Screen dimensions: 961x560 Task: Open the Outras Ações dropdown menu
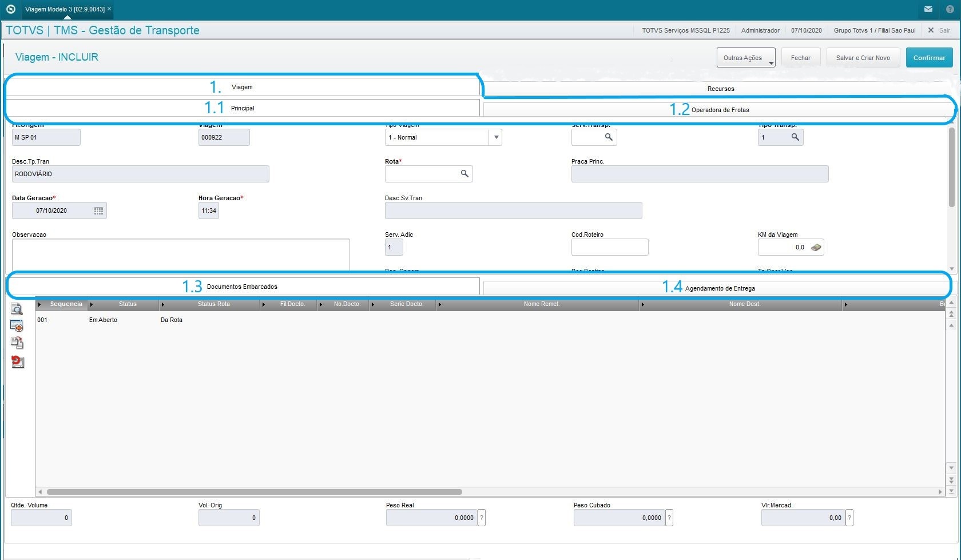point(746,58)
